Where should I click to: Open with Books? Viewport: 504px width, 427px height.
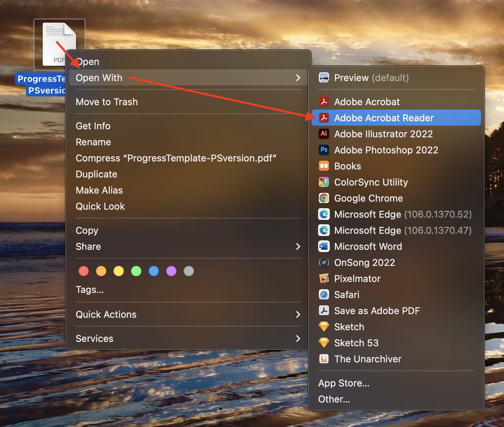pos(396,166)
